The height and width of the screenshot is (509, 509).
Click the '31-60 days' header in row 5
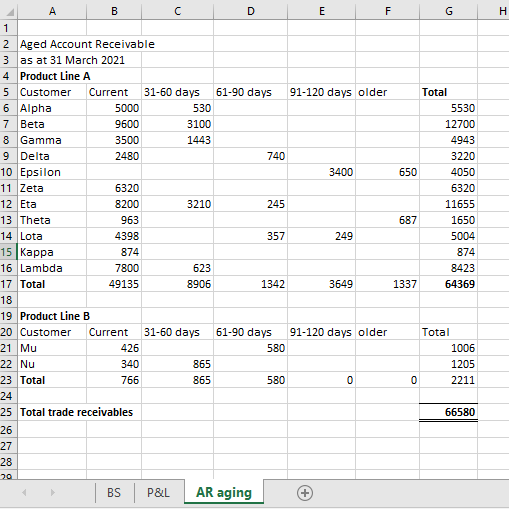[x=177, y=92]
